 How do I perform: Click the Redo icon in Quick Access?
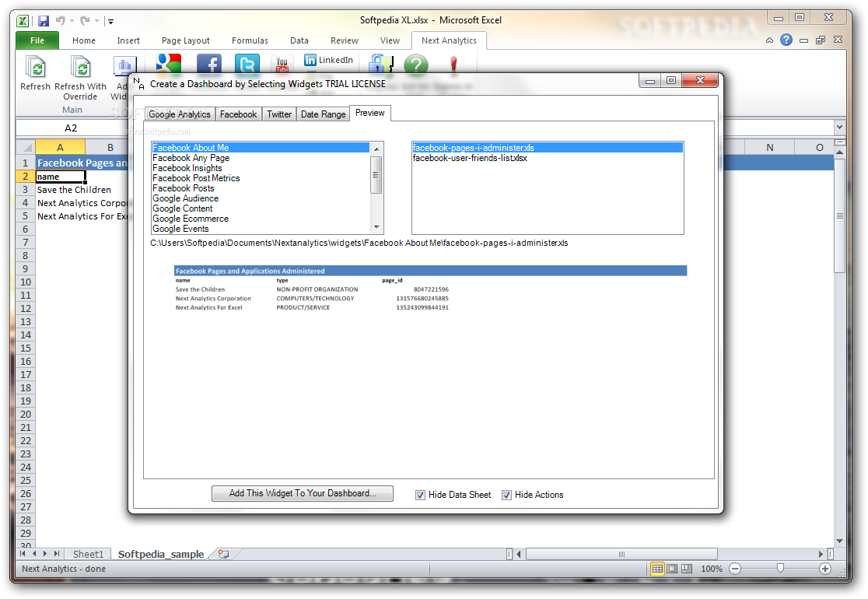coord(85,20)
